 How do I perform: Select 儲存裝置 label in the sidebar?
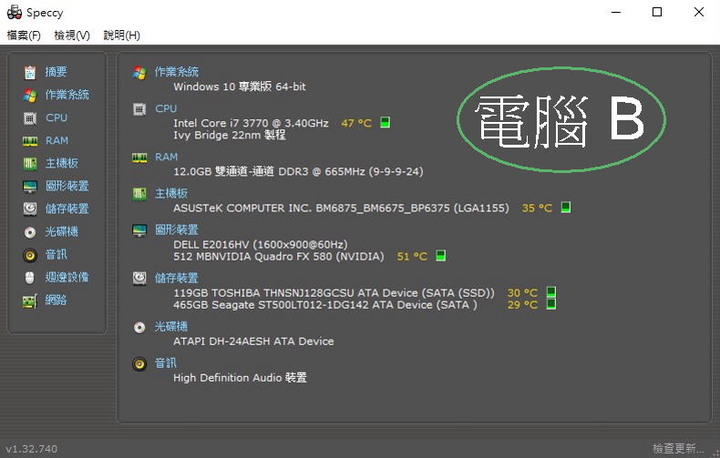pos(67,209)
